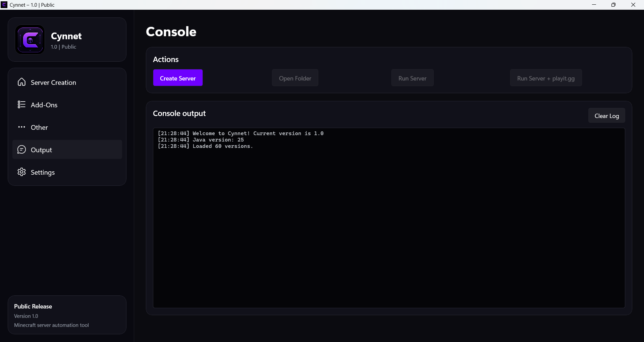Click the Create Server button
The image size is (644, 342).
[x=178, y=78]
